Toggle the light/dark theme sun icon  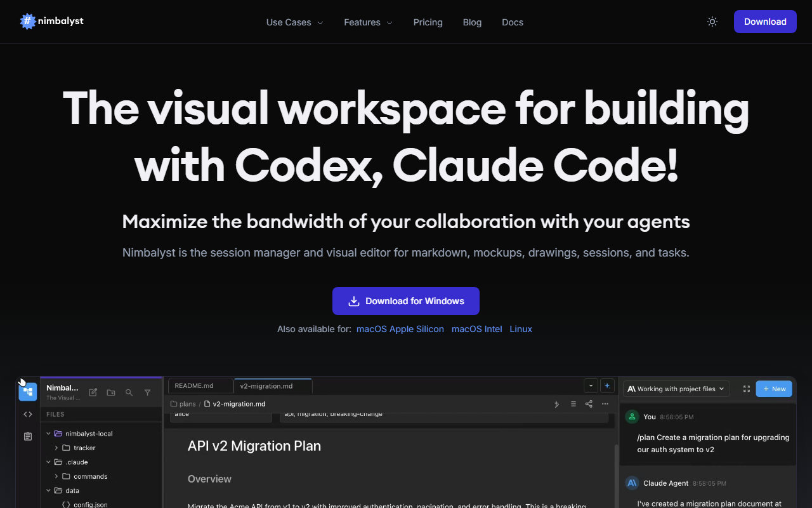point(712,22)
